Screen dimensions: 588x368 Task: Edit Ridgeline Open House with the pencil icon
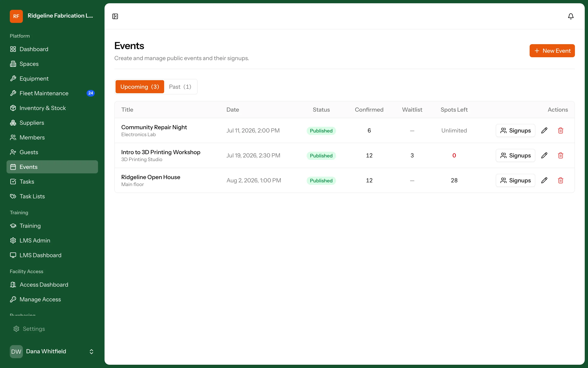(544, 180)
